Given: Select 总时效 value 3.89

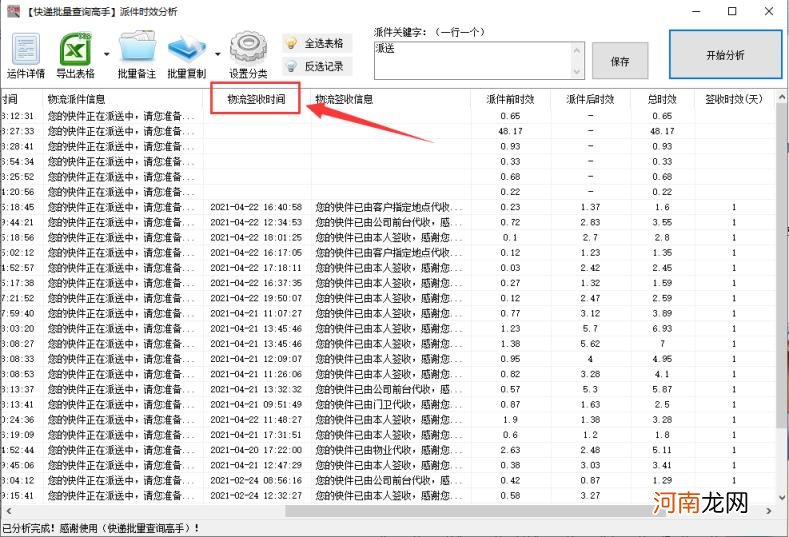Looking at the screenshot, I should (x=662, y=313).
